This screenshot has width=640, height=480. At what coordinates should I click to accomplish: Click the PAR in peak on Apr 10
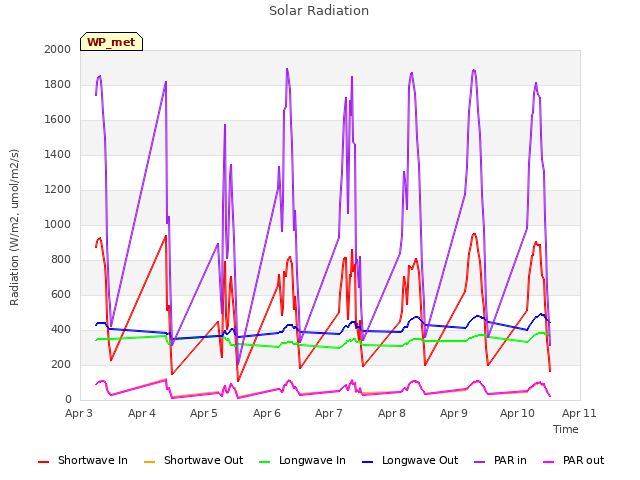536,83
